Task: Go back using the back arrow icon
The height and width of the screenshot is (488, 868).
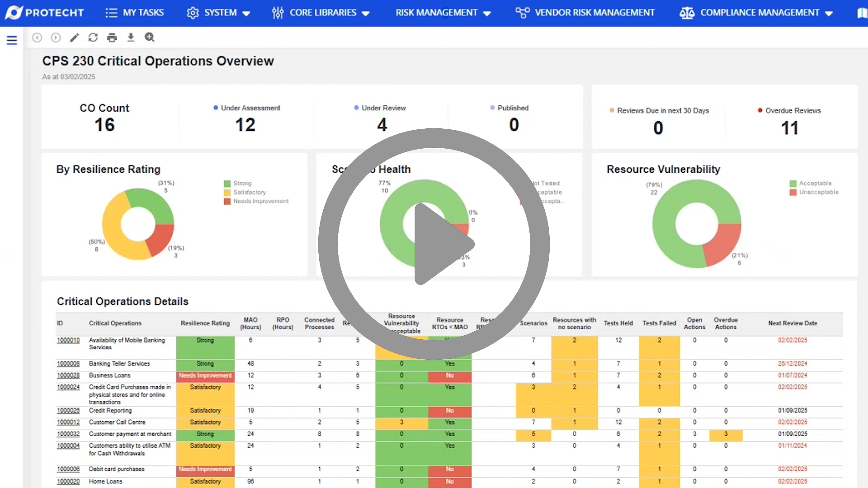Action: pos(37,38)
